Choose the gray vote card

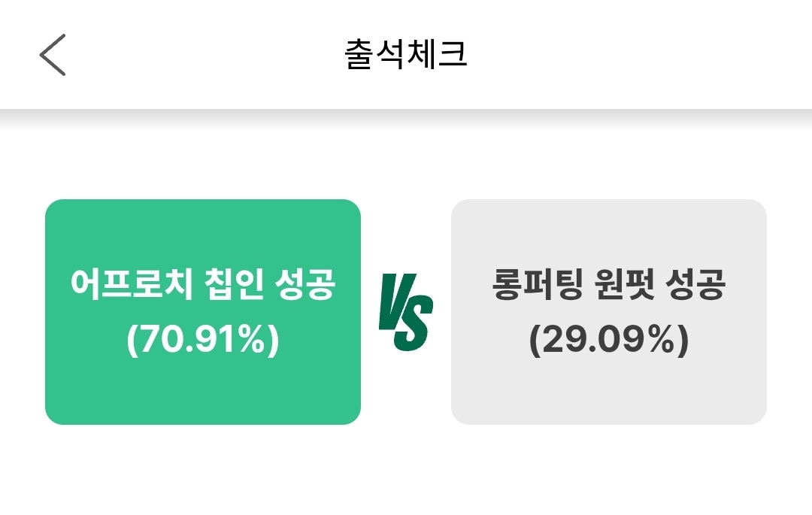609,312
